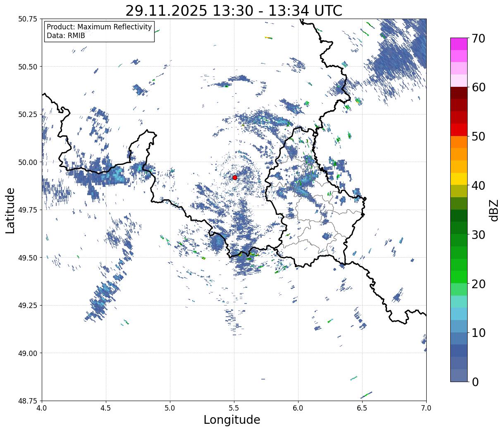Click the longitude tick label 4.5
504x430 pixels.
(x=106, y=408)
